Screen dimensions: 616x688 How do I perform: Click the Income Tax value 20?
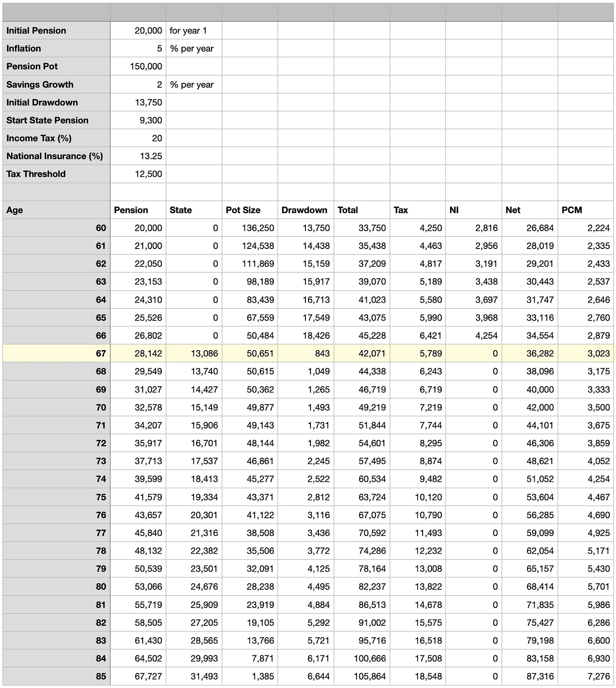tap(138, 138)
